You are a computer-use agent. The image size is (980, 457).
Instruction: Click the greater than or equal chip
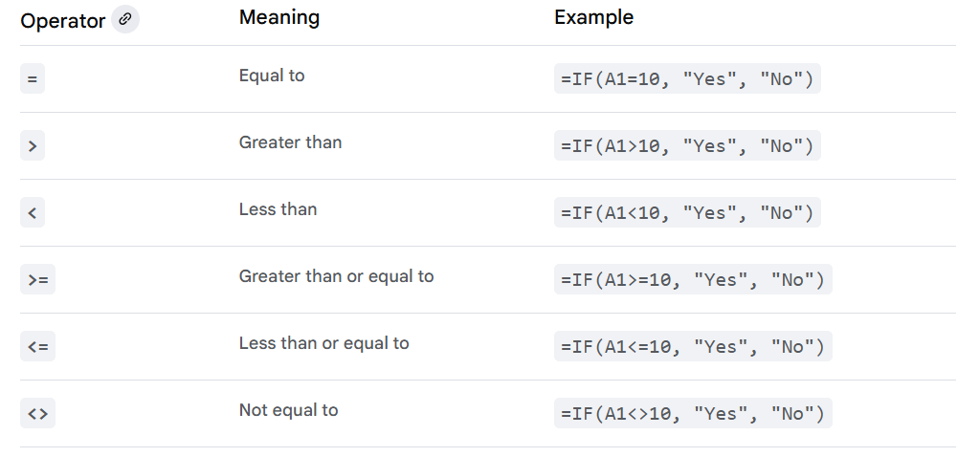click(x=37, y=280)
